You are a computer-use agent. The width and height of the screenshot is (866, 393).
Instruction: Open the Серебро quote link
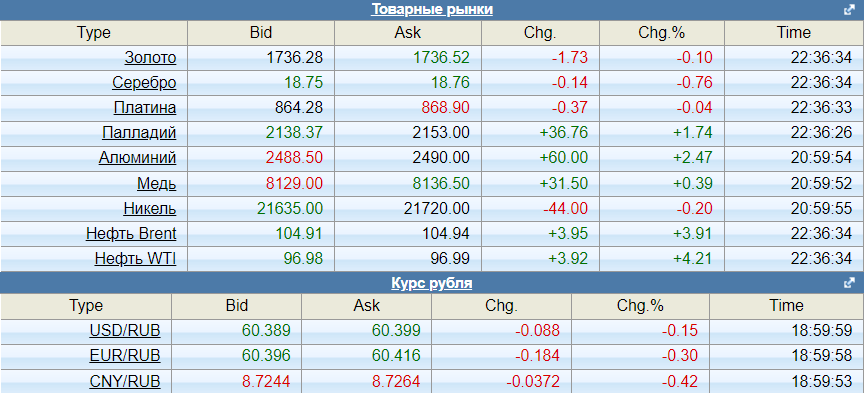[x=144, y=83]
